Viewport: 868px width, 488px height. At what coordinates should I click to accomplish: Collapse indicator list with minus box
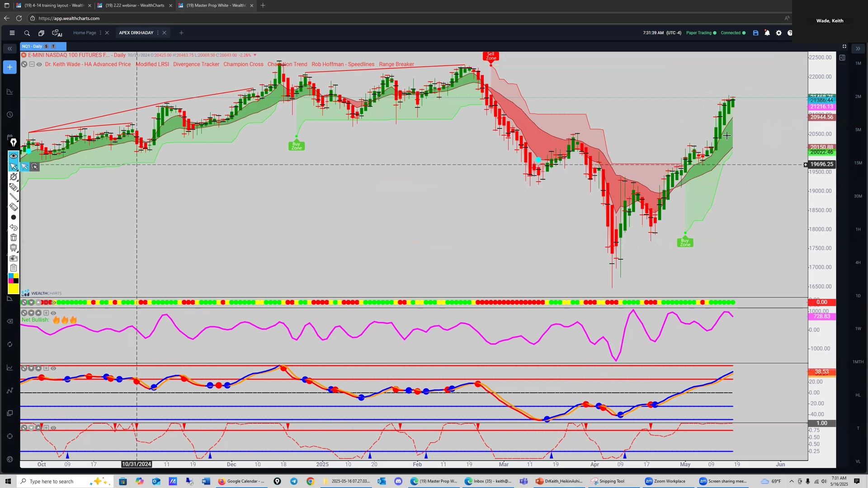(x=32, y=65)
